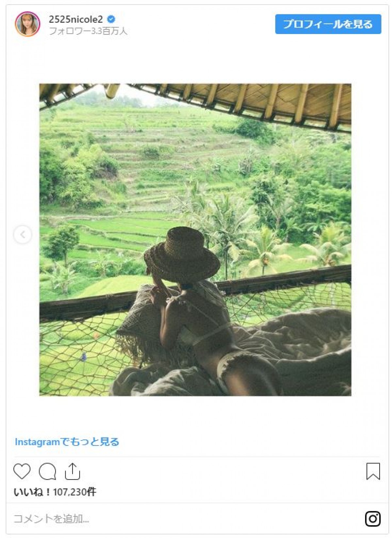
Task: Open Instagram via logo icon
Action: tap(373, 519)
